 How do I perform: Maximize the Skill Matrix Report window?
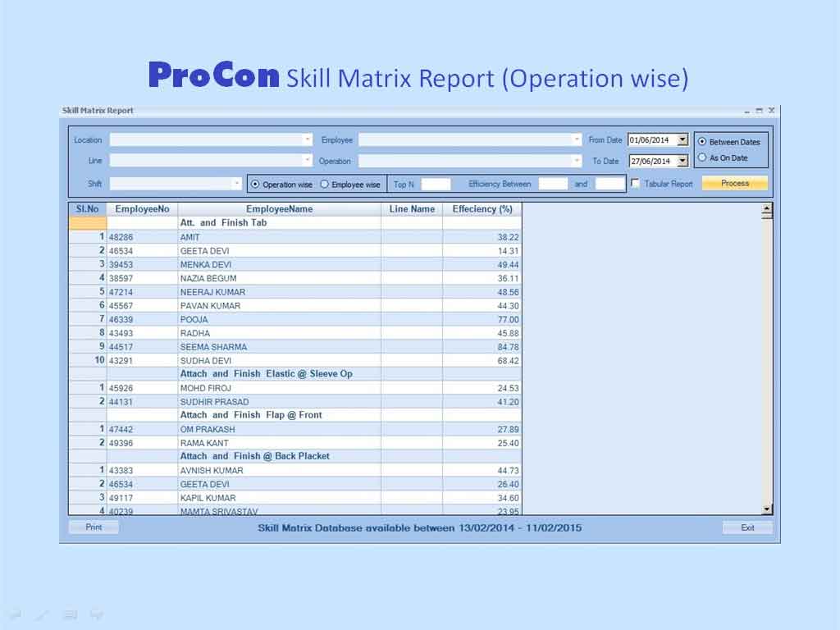[x=759, y=111]
